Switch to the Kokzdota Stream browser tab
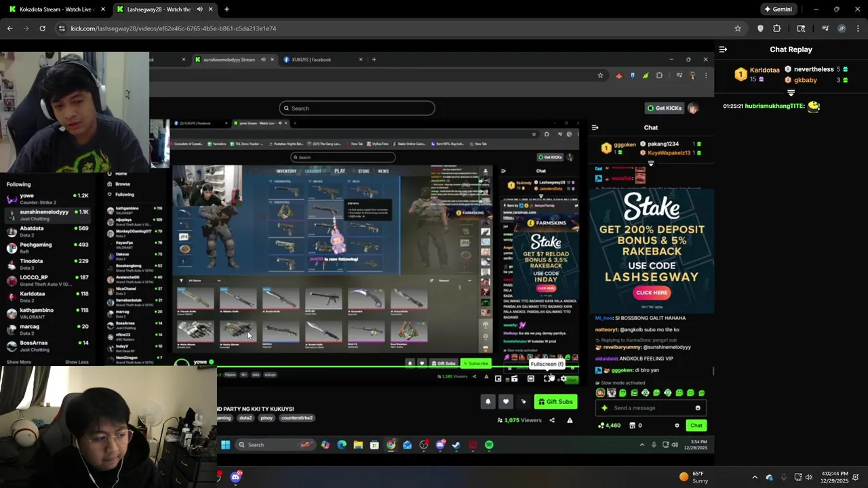Screen dimensions: 868x488 coord(56,9)
